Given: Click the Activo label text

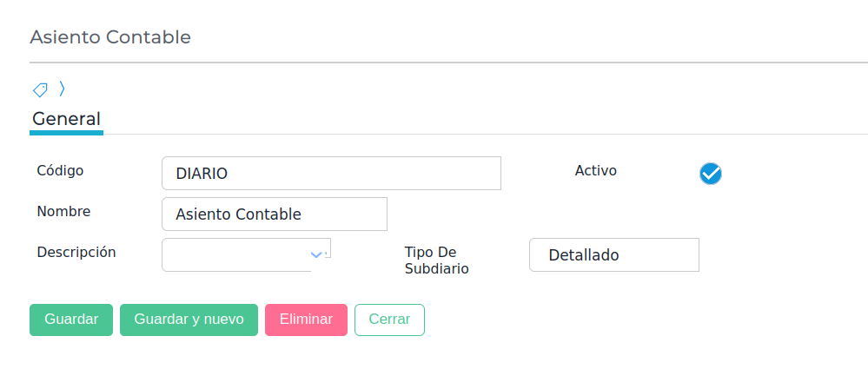Looking at the screenshot, I should tap(596, 170).
